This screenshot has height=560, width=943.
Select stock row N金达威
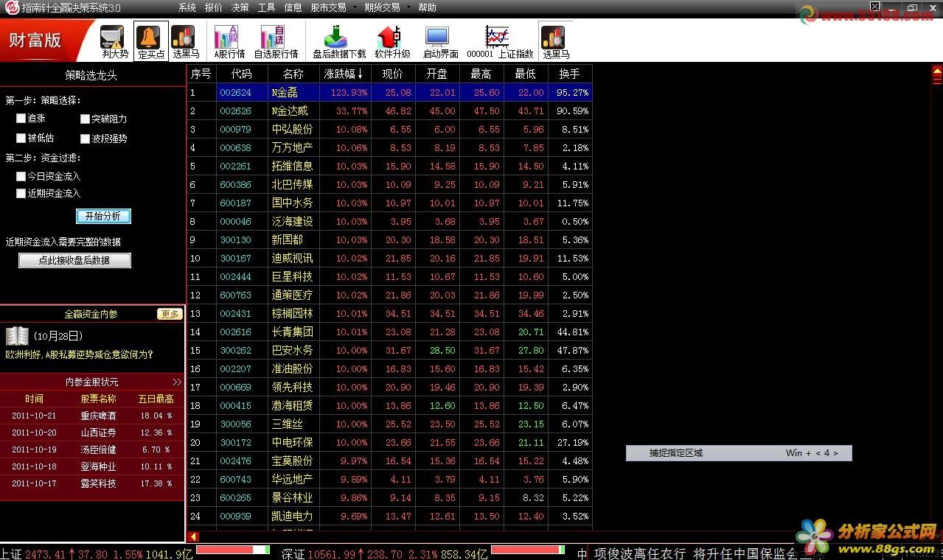(x=390, y=111)
